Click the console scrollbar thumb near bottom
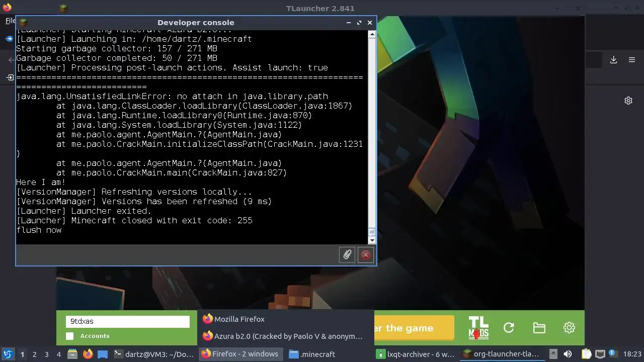644x362 pixels. (372, 232)
